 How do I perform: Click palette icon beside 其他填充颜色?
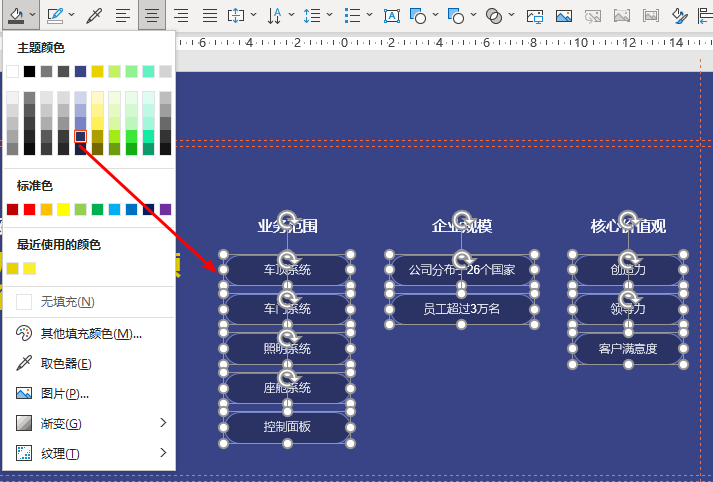click(x=24, y=333)
